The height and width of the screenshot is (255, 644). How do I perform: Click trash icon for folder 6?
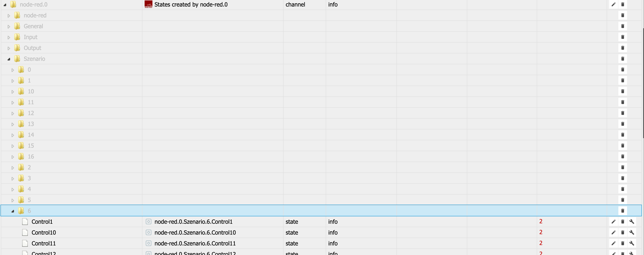tap(623, 211)
